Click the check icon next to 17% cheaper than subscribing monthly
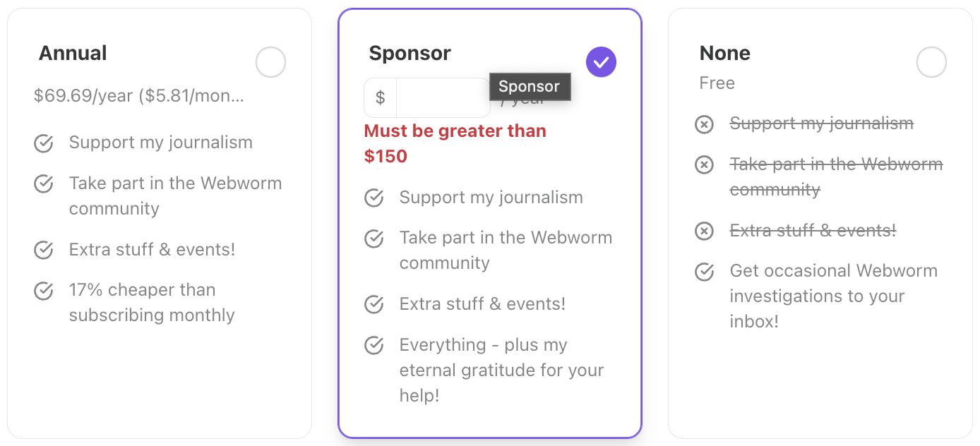The image size is (980, 446). tap(43, 291)
